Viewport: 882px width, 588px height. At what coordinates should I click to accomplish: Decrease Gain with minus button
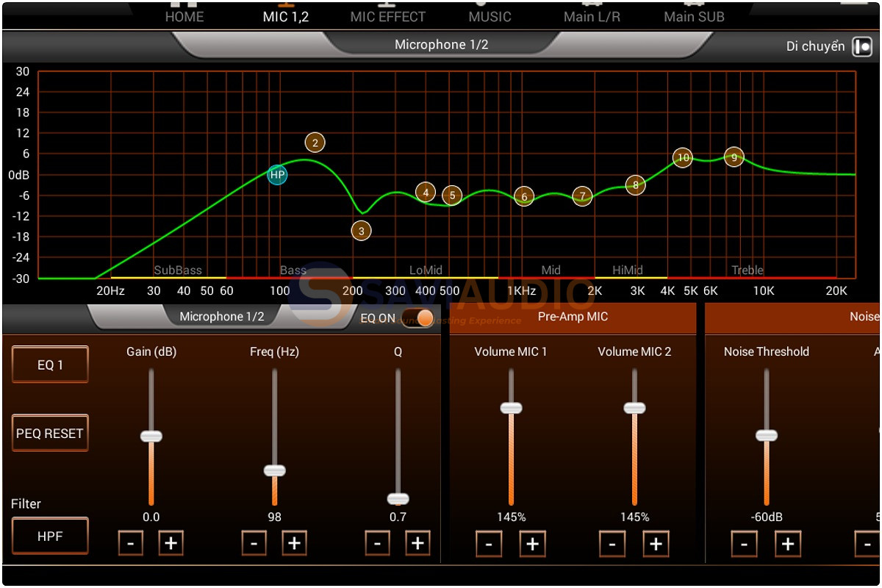(x=131, y=543)
